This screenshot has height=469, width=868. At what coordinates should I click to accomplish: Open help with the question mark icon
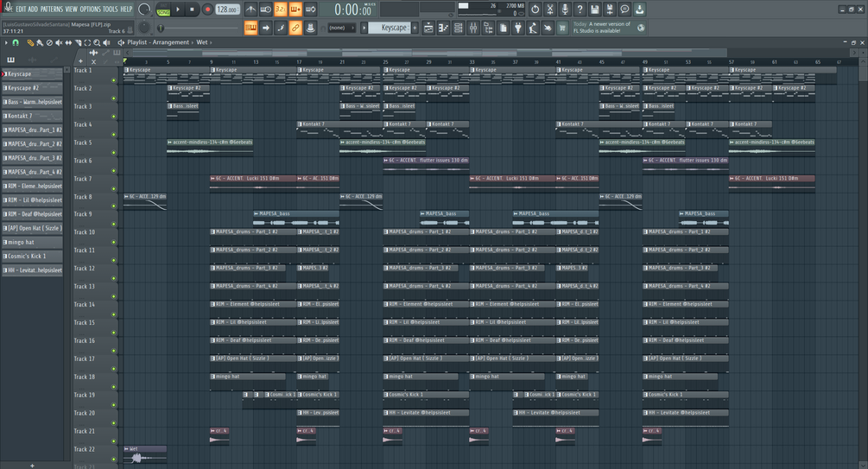coord(580,10)
